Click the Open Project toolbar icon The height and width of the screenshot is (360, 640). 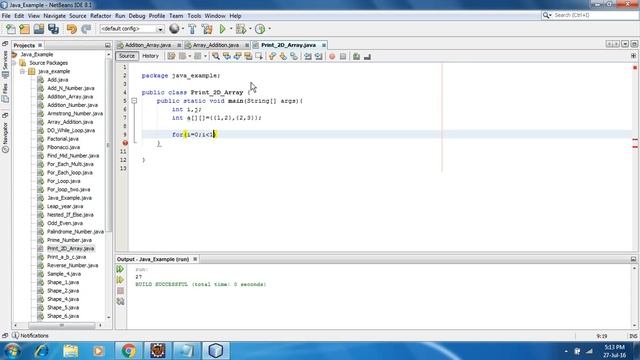pos(39,29)
